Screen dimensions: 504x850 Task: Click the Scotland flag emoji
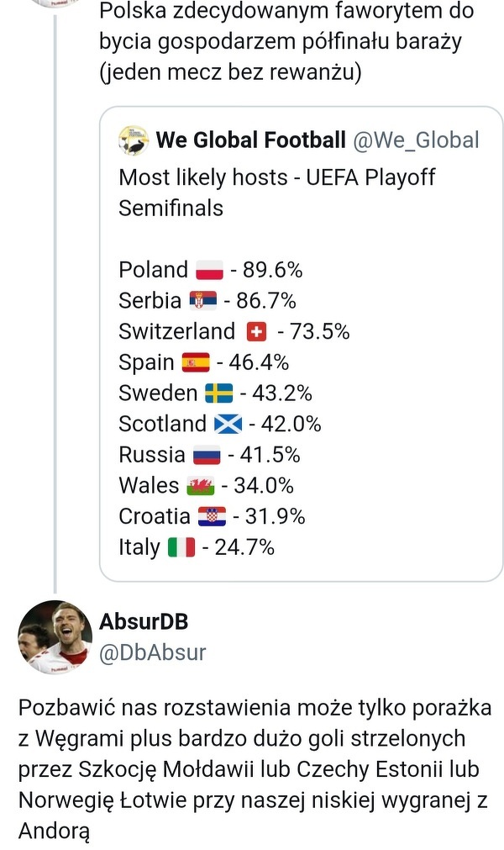click(x=227, y=424)
